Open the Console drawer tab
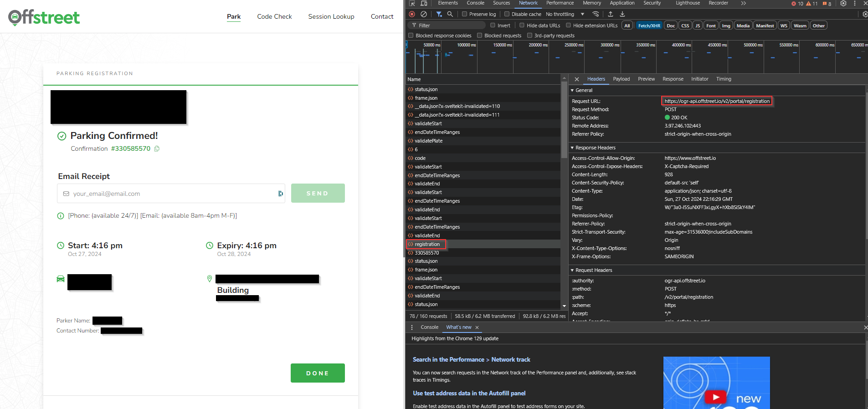 point(430,327)
